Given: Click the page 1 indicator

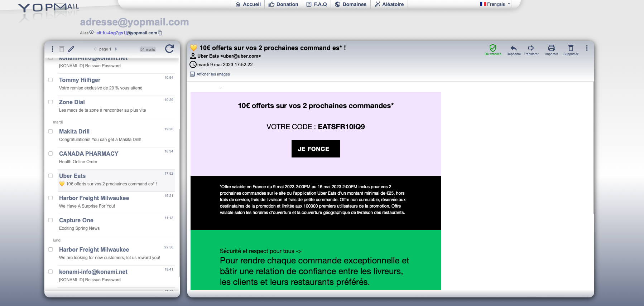Looking at the screenshot, I should (105, 49).
